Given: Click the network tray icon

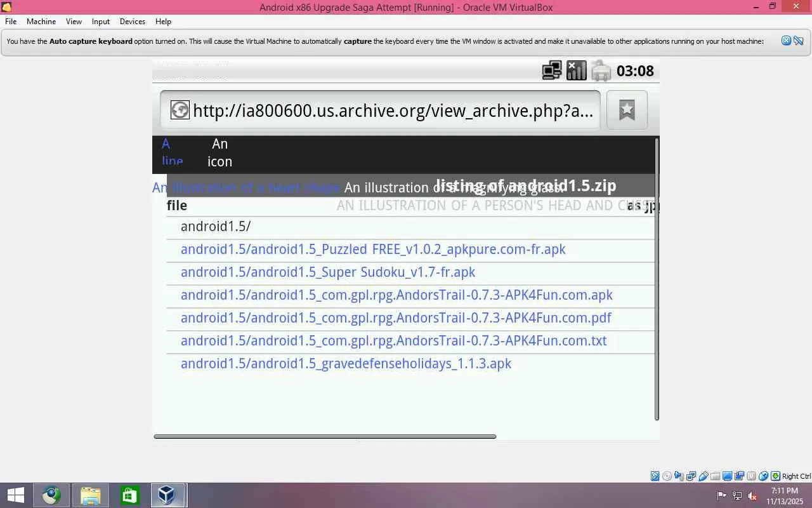Looking at the screenshot, I should click(x=737, y=496).
